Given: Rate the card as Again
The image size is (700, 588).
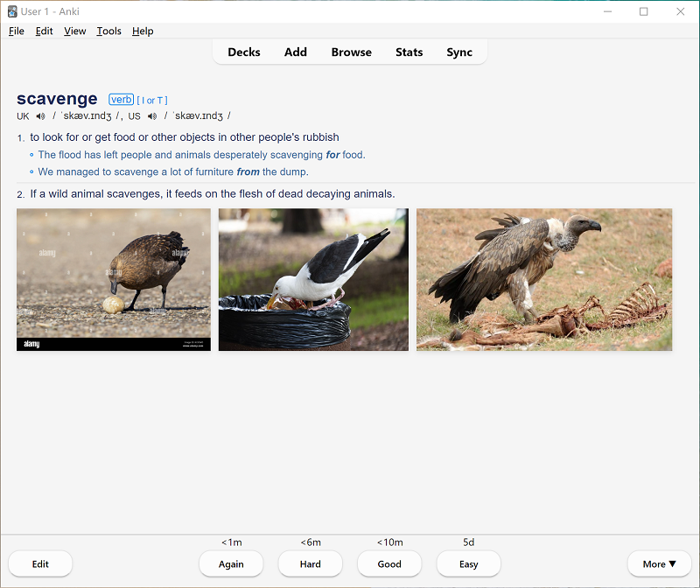Looking at the screenshot, I should coord(231,564).
